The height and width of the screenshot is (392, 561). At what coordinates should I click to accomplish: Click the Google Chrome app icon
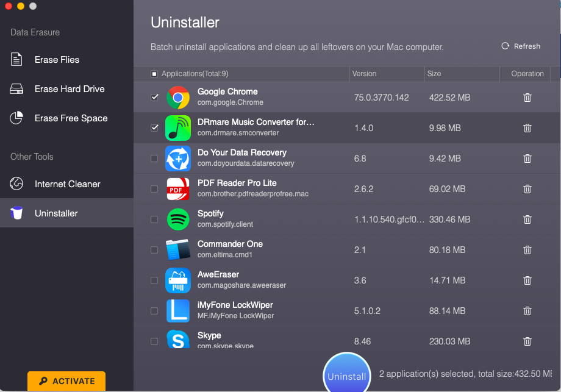coord(178,98)
